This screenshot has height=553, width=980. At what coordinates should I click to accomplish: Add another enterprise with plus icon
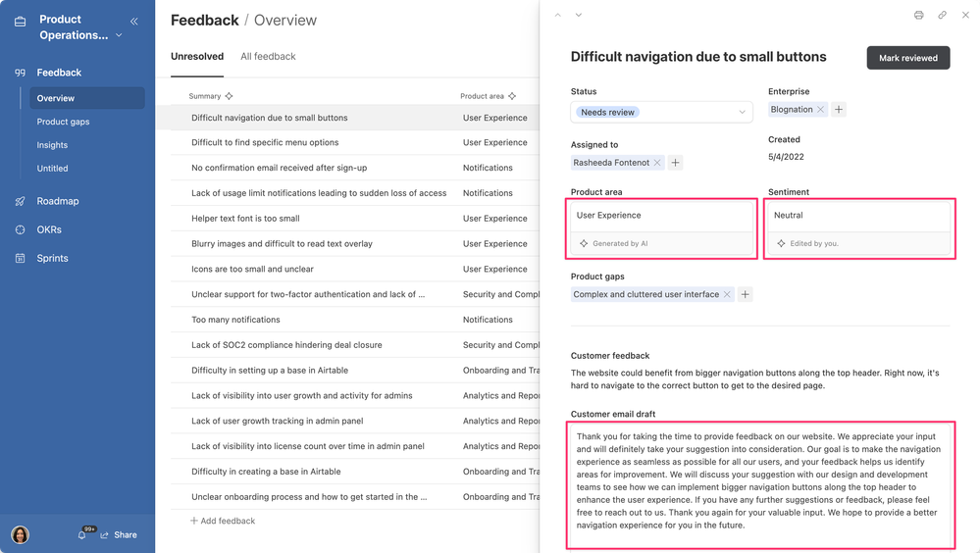[x=839, y=110]
